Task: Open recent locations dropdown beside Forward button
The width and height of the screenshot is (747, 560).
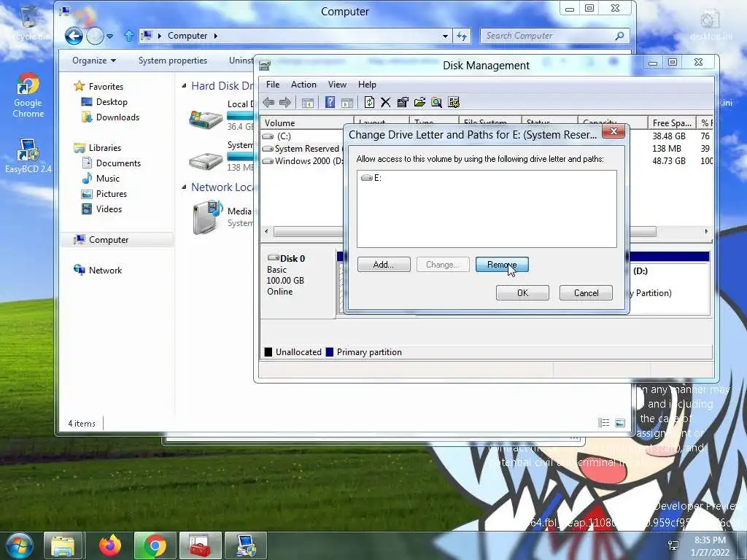Action: pyautogui.click(x=110, y=36)
